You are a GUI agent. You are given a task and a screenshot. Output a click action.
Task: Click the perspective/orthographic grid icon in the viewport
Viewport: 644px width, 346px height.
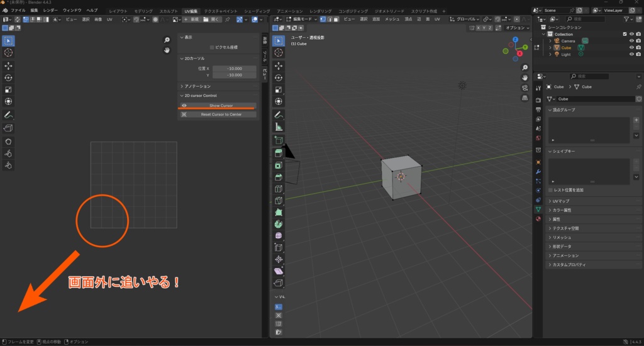click(x=525, y=98)
